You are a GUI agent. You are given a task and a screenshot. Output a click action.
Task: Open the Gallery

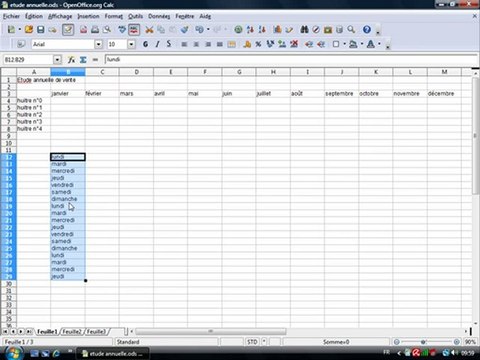tap(328, 30)
